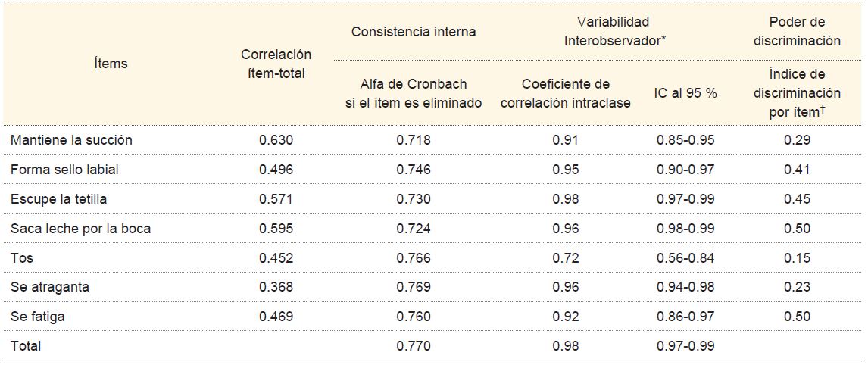Click the IC al 95 % subheader
Image resolution: width=868 pixels, height=365 pixels.
coord(685,94)
